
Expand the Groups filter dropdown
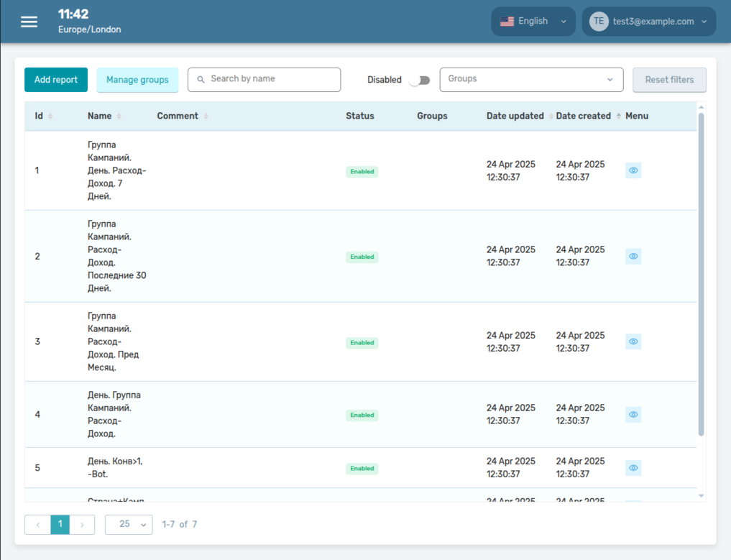coord(531,80)
